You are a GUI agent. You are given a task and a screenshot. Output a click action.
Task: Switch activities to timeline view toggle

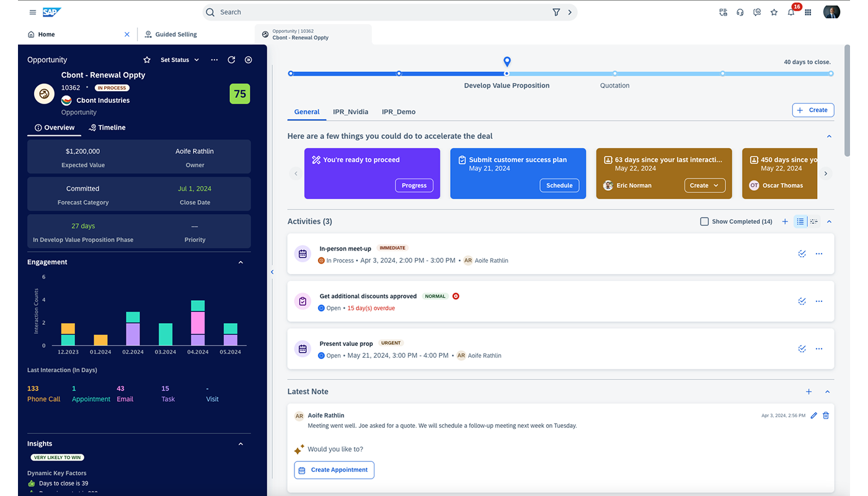[813, 221]
